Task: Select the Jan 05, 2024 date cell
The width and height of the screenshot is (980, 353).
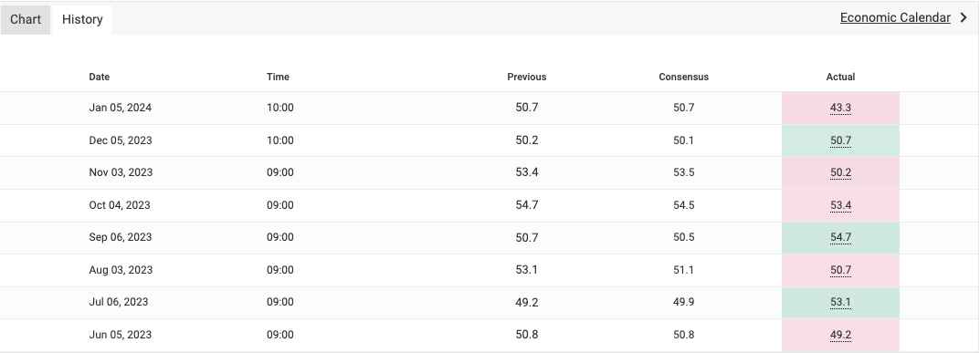Action: (x=120, y=108)
